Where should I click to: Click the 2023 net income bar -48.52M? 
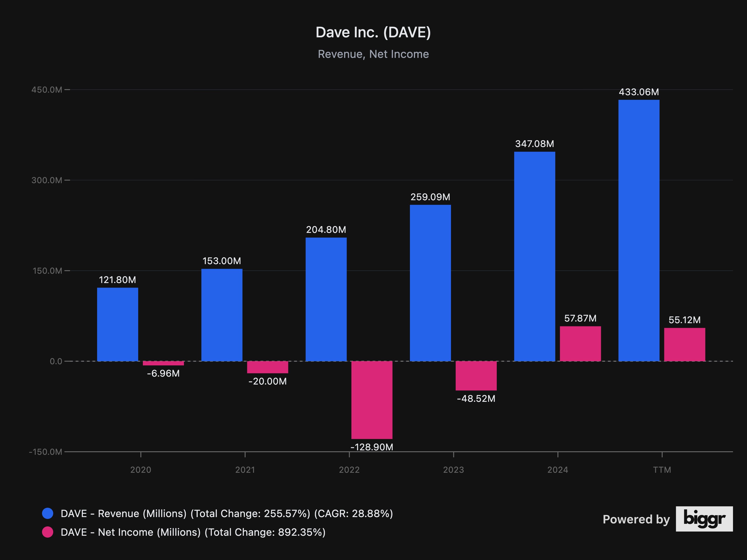point(476,375)
